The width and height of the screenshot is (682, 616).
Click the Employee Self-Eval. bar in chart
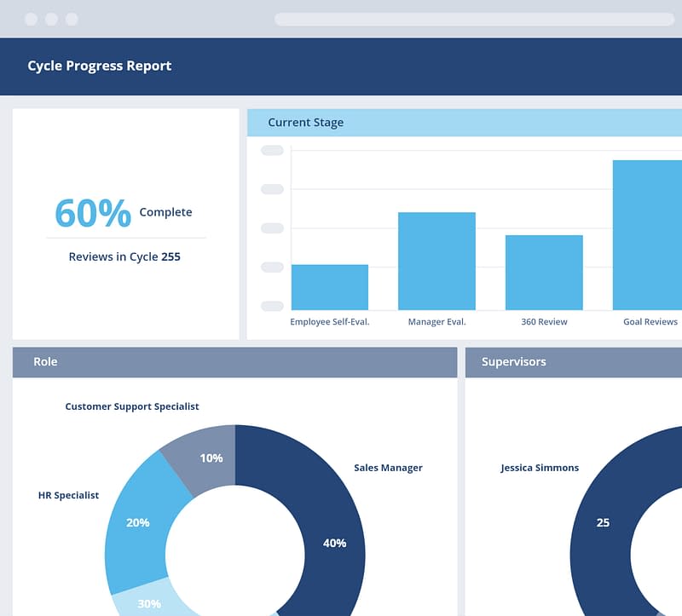(x=330, y=287)
